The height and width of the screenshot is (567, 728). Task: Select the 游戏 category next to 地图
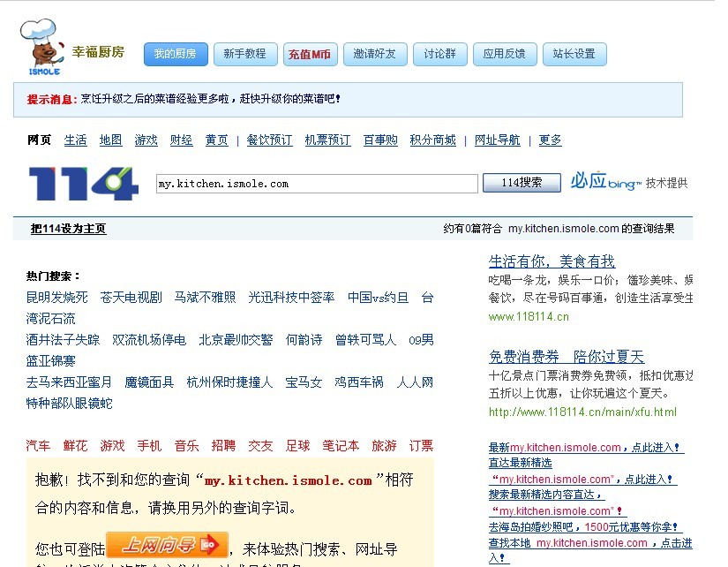tap(146, 140)
